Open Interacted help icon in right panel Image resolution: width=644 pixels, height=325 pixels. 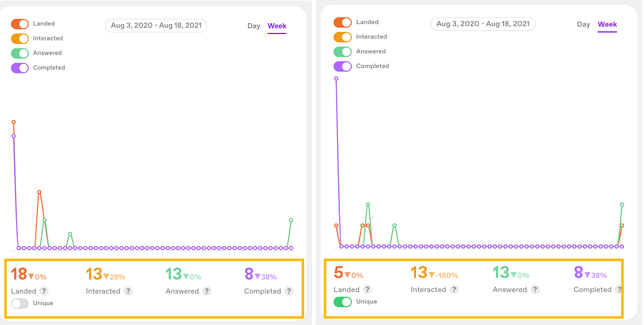click(x=454, y=289)
